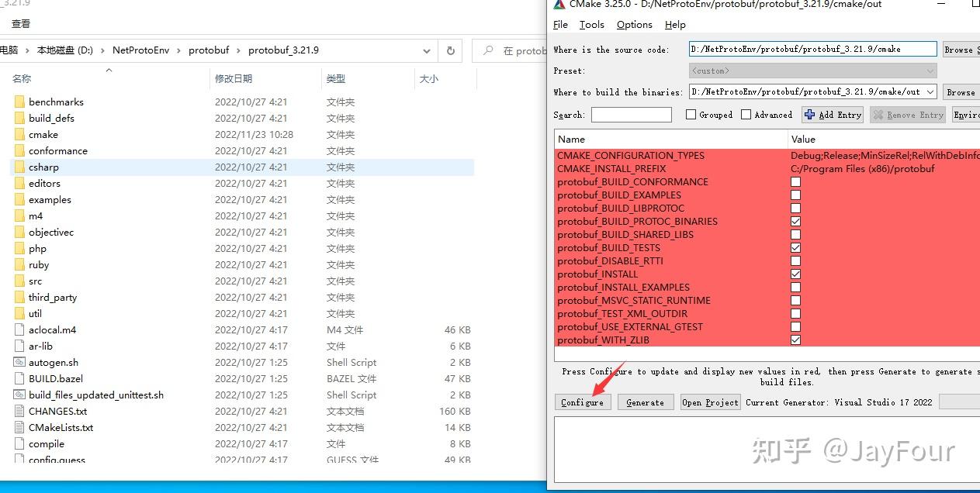Click the source code path input field
The height and width of the screenshot is (493, 980).
tap(811, 48)
